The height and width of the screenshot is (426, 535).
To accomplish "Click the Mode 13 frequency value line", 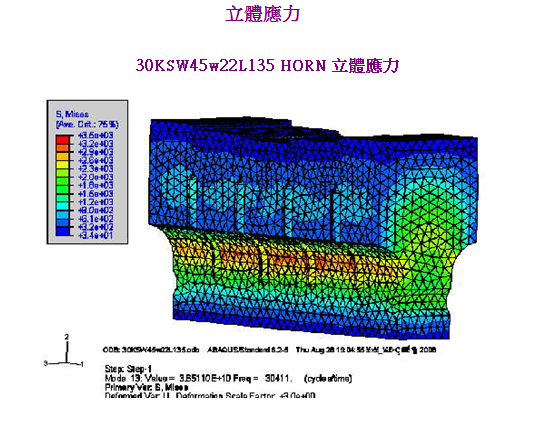I will [228, 378].
